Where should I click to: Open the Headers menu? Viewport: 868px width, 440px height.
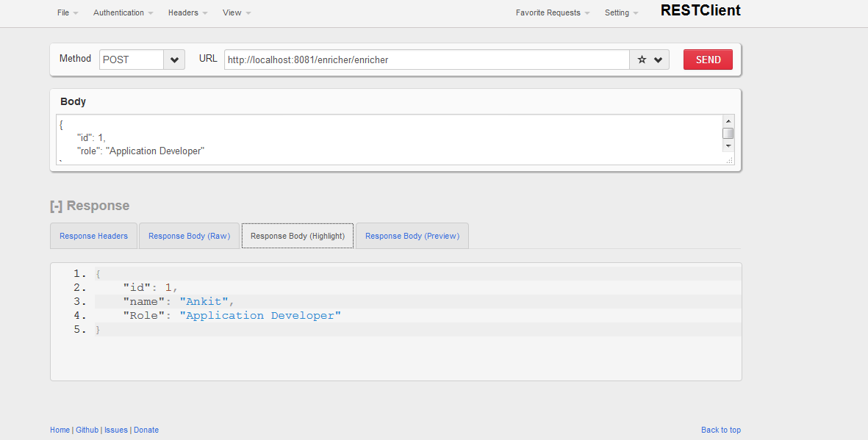(187, 12)
